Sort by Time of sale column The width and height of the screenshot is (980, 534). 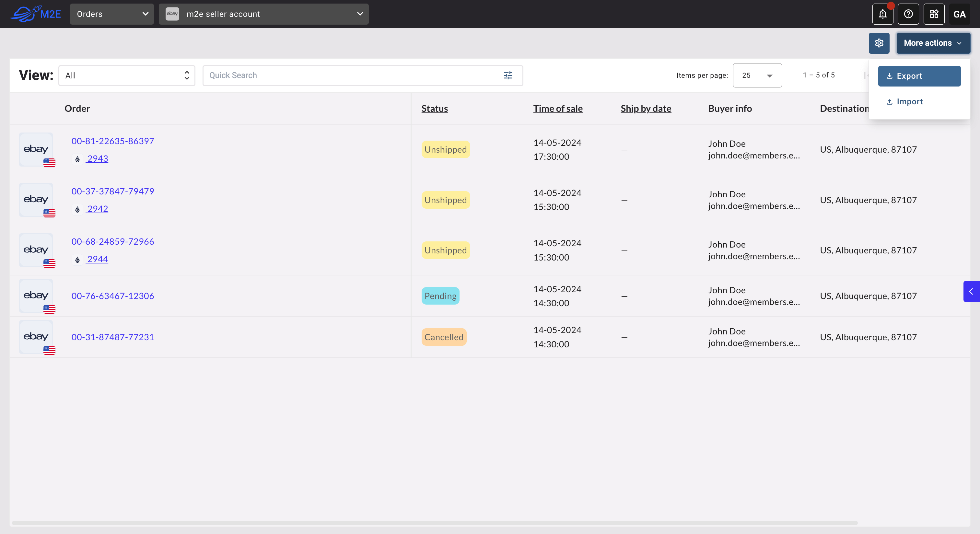tap(557, 109)
